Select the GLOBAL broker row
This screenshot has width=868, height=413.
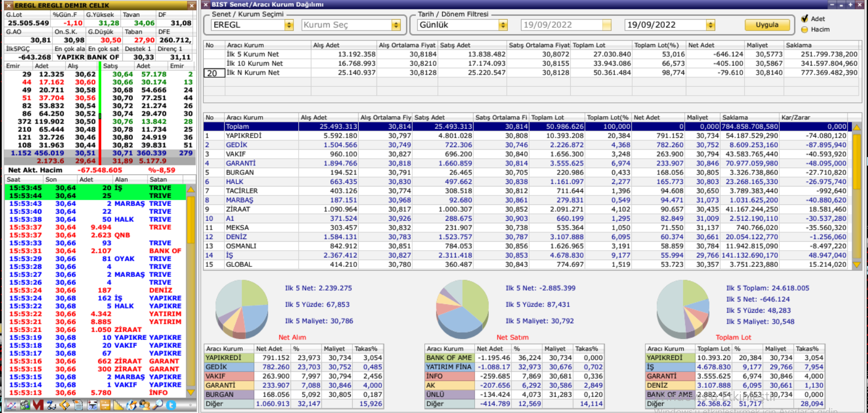click(526, 264)
